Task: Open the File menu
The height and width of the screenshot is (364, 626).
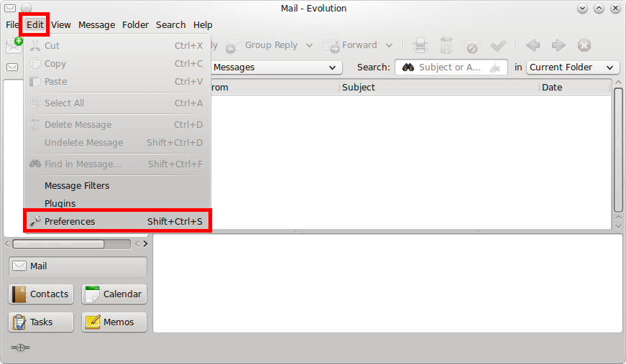Action: point(12,24)
